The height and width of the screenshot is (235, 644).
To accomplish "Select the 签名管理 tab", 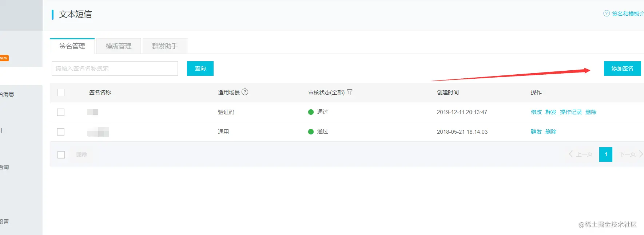I will [72, 46].
